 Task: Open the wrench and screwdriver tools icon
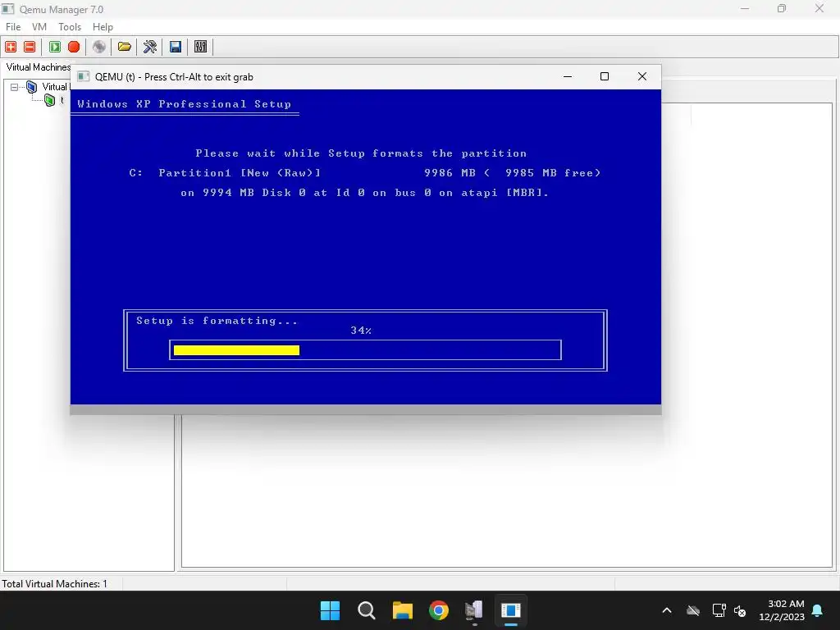click(150, 47)
